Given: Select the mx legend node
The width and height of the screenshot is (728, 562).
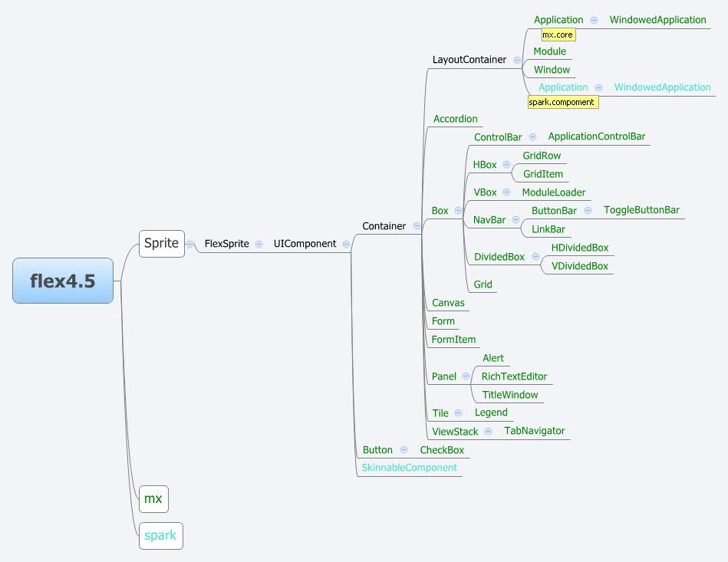Looking at the screenshot, I should pyautogui.click(x=153, y=499).
